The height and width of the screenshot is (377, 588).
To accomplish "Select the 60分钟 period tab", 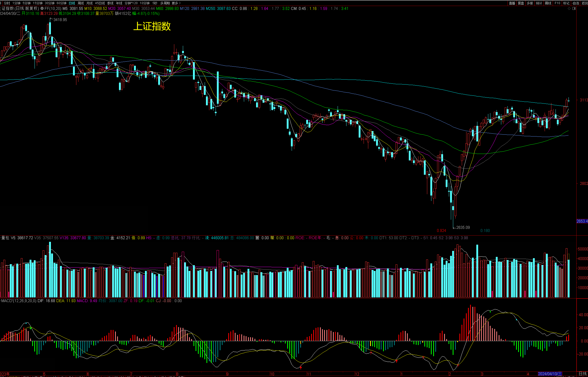I will [x=62, y=3].
